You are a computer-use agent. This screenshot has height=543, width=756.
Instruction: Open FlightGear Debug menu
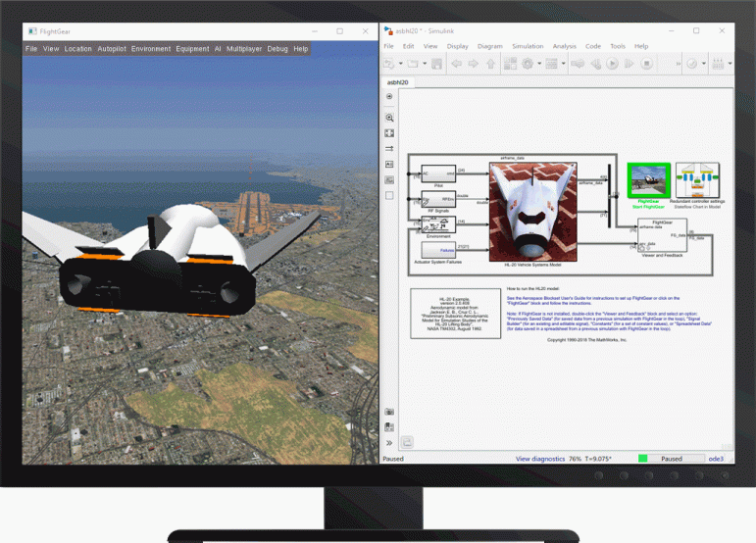coord(277,49)
